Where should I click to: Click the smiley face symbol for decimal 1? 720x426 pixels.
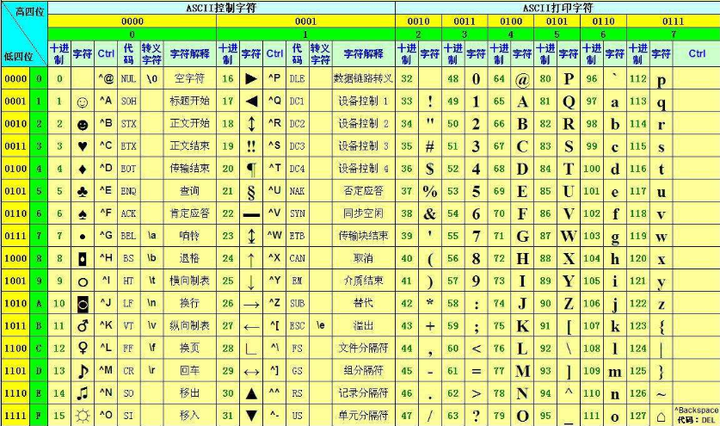(x=83, y=102)
